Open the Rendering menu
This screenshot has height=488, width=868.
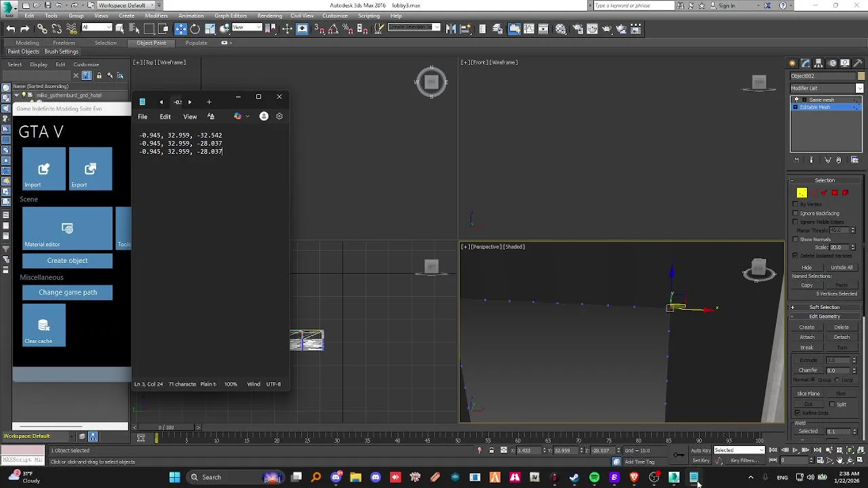coord(269,16)
